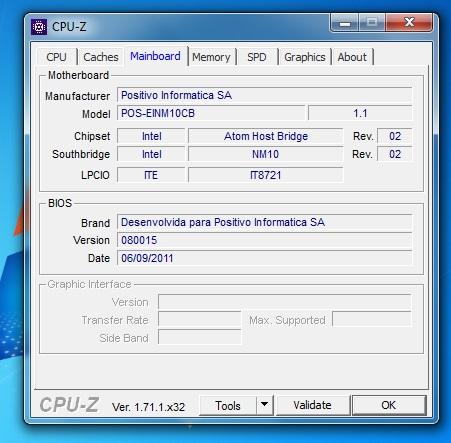Click the Validate button

pyautogui.click(x=313, y=405)
